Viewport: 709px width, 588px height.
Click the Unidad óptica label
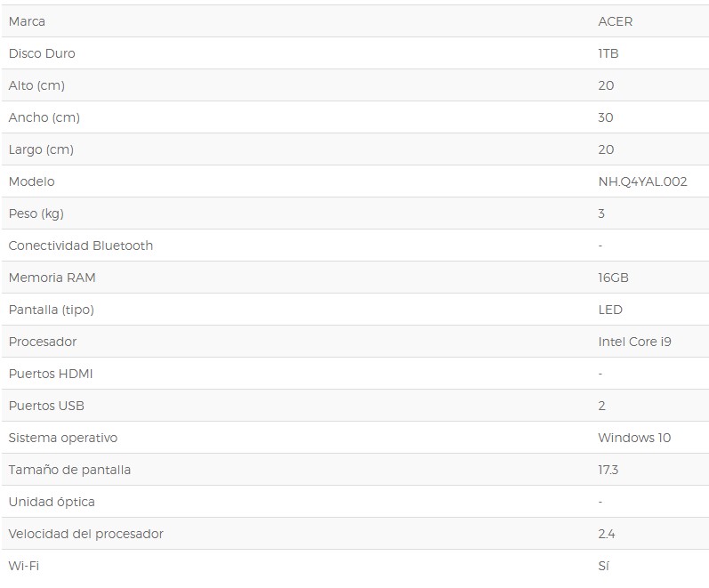[52, 502]
